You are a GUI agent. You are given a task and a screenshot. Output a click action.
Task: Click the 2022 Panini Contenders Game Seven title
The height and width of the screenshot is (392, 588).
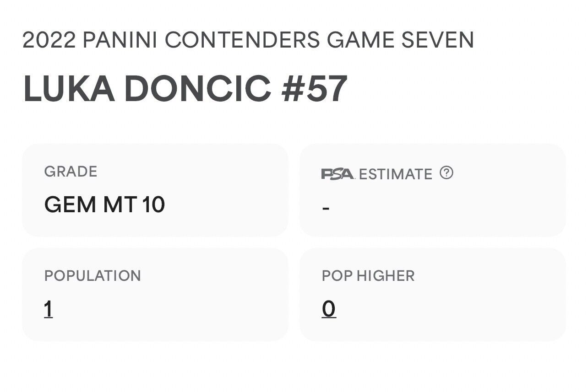pos(248,41)
